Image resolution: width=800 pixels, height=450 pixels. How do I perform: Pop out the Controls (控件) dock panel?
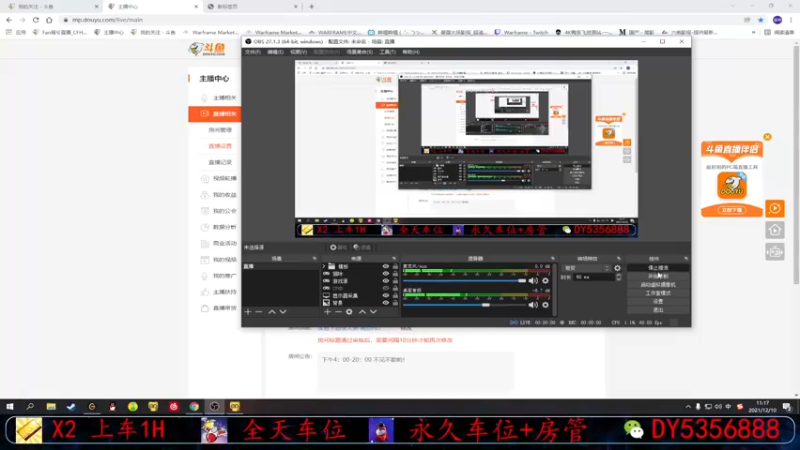[x=686, y=259]
